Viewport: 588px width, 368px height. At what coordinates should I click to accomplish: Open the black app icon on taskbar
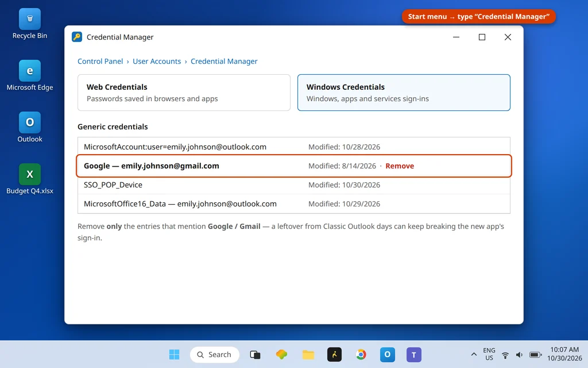[335, 354]
